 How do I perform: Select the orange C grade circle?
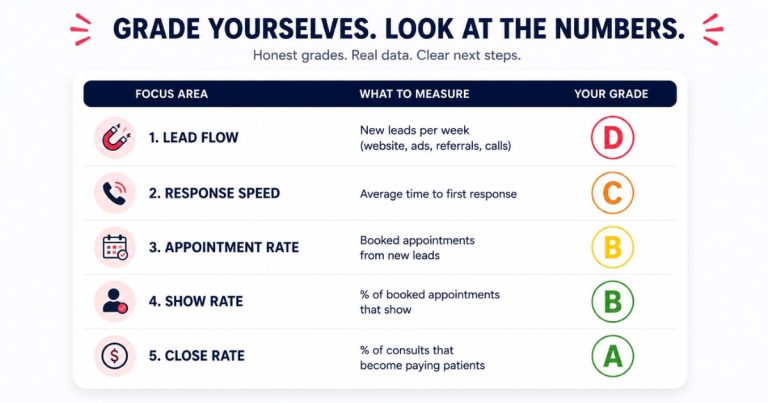(612, 193)
